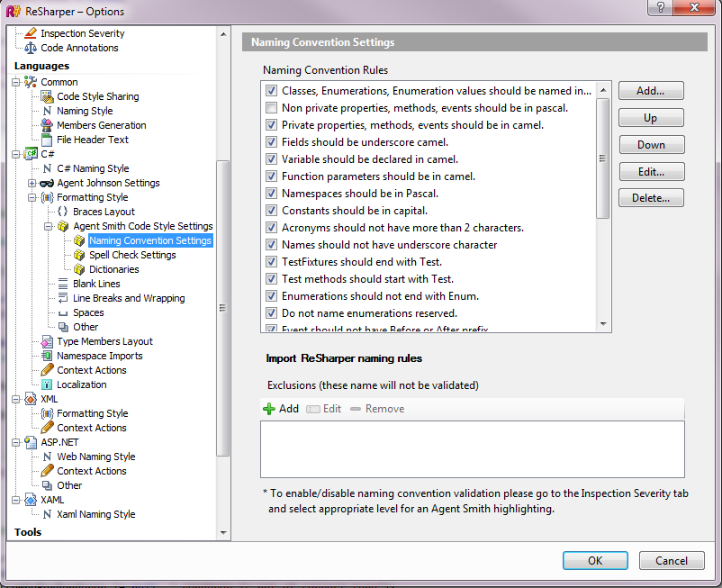Click the Code Style Sharing icon

(47, 96)
